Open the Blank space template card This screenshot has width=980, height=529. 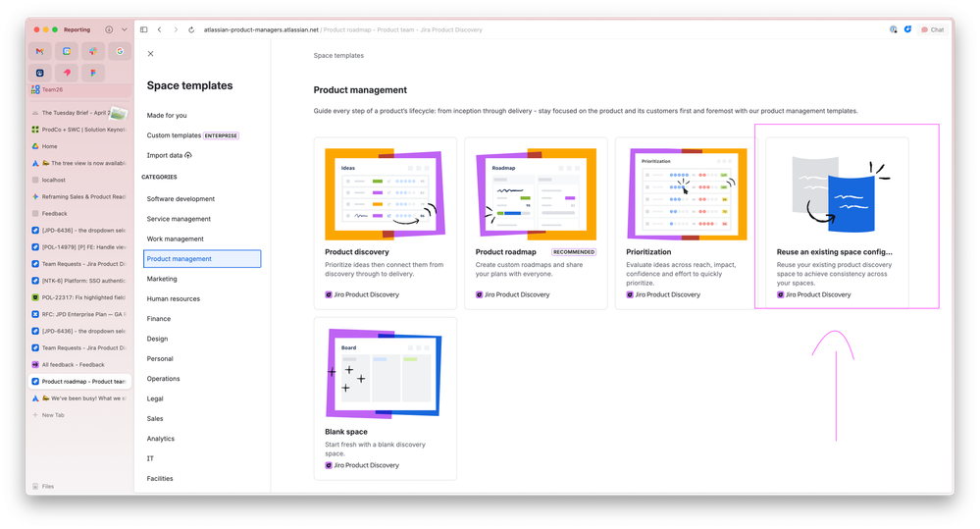385,398
